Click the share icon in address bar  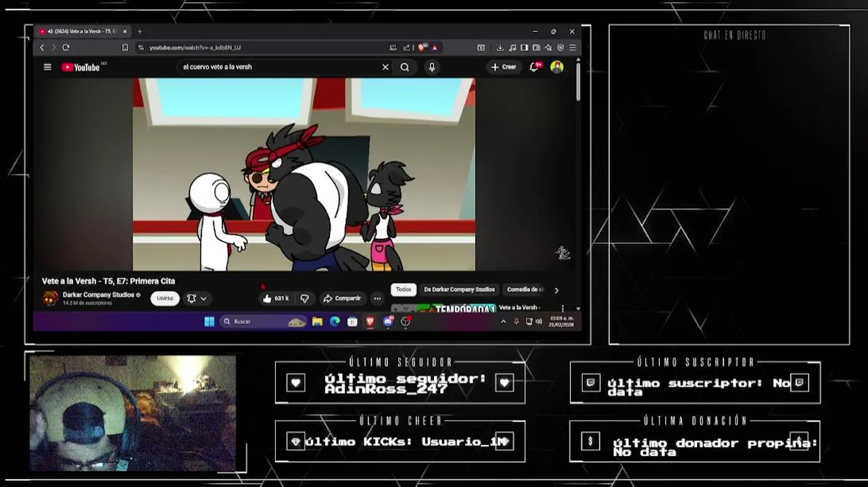406,47
